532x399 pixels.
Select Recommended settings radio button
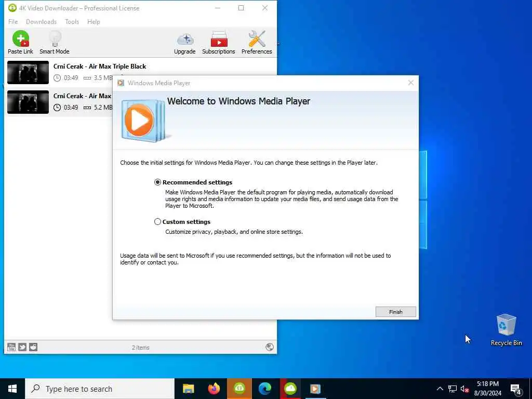[157, 182]
